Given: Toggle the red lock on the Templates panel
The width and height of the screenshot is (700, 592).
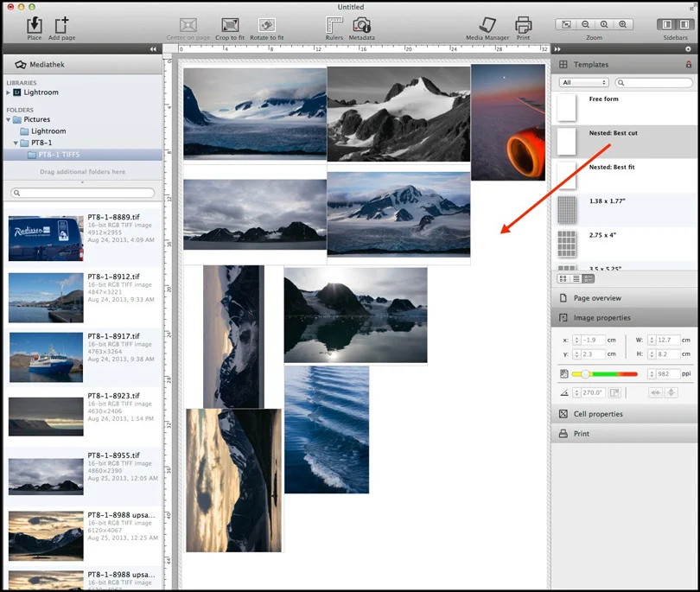Looking at the screenshot, I should [689, 64].
